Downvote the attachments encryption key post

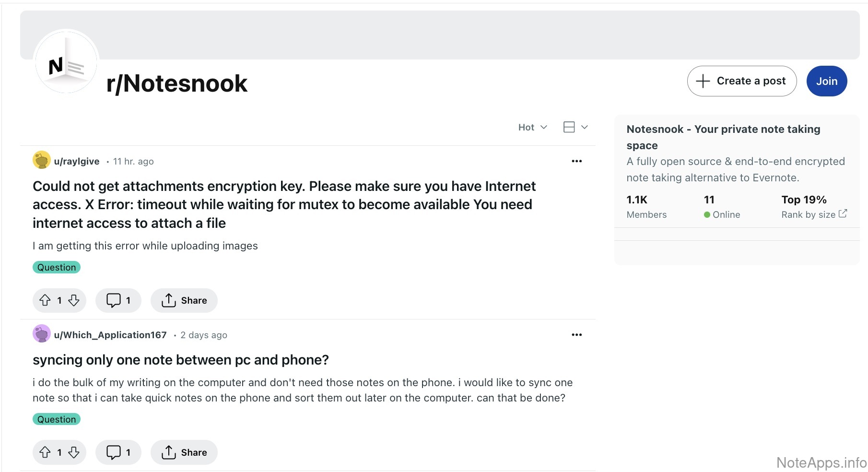(x=74, y=300)
